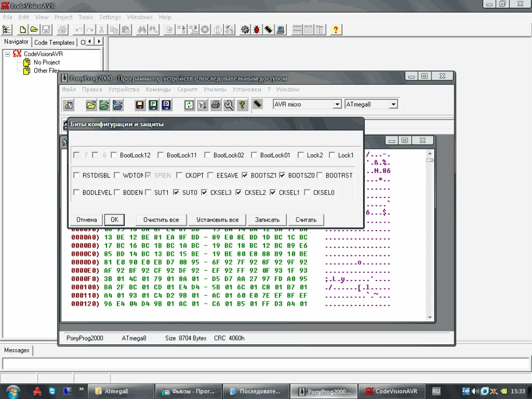Click the yellow question mark help icon in PonyProg
This screenshot has height=399, width=532.
tap(242, 105)
